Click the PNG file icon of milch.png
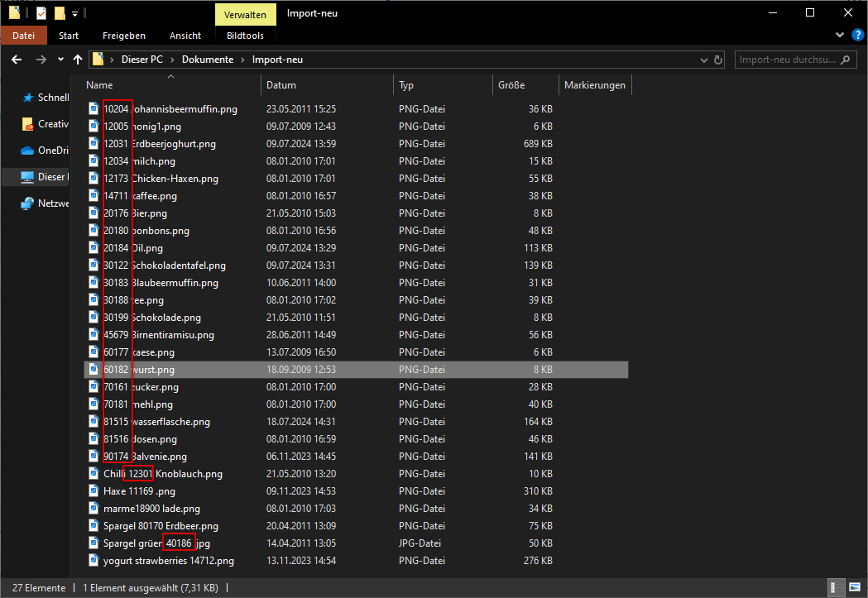 pyautogui.click(x=94, y=161)
